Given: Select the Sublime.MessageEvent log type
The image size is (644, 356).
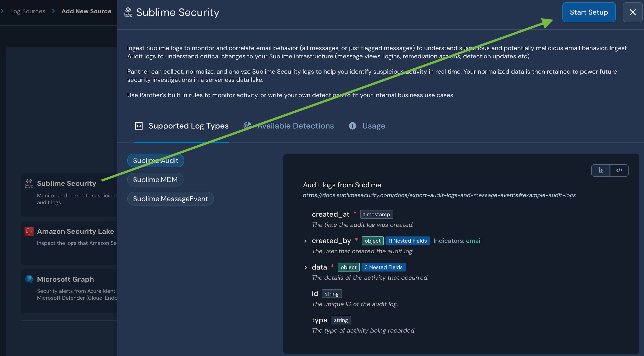Looking at the screenshot, I should pyautogui.click(x=170, y=199).
